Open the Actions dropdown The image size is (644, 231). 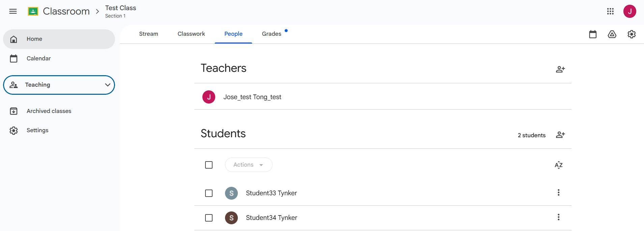249,165
